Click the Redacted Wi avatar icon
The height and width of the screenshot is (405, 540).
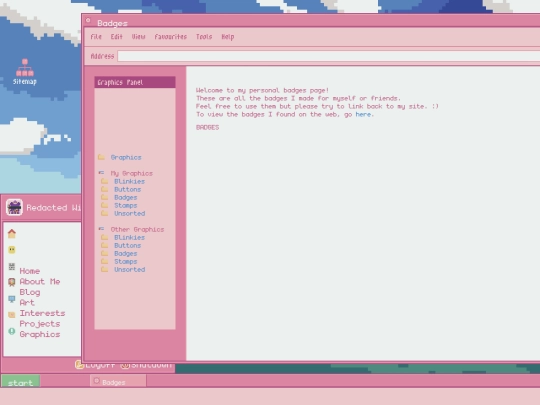(x=14, y=207)
